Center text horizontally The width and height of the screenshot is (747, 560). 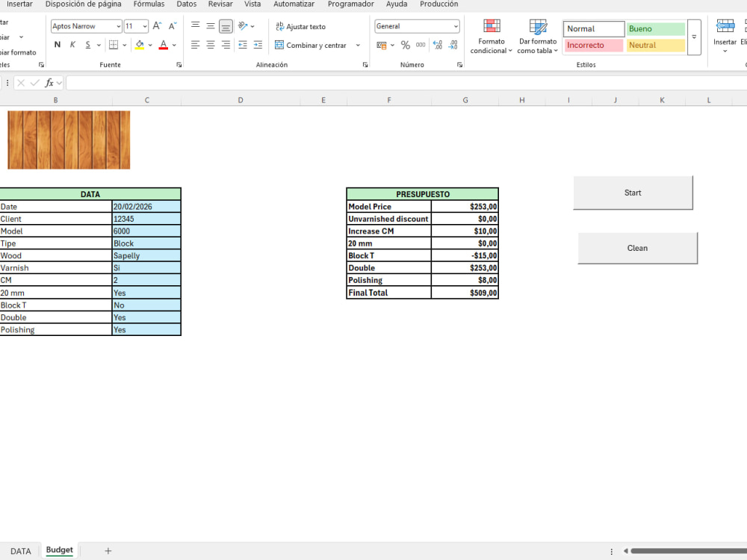[x=210, y=45]
